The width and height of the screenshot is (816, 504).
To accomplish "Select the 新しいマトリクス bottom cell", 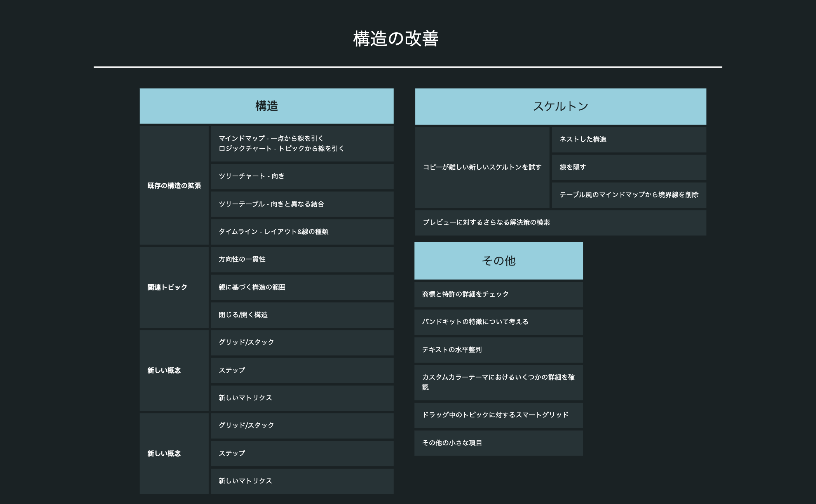I will [x=302, y=481].
